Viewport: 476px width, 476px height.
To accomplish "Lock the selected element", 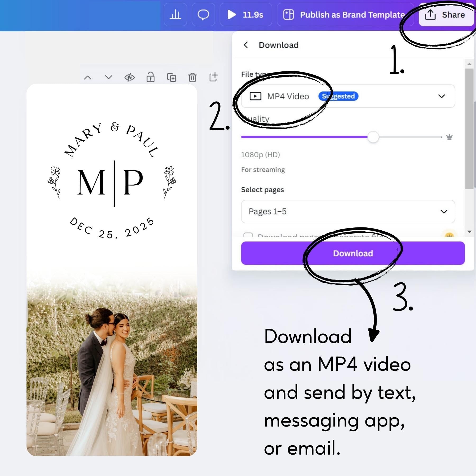I will (150, 77).
